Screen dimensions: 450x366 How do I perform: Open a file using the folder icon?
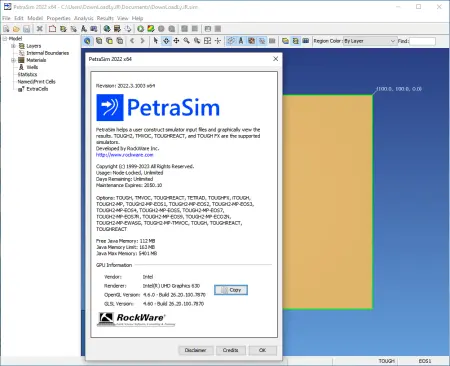(16, 29)
